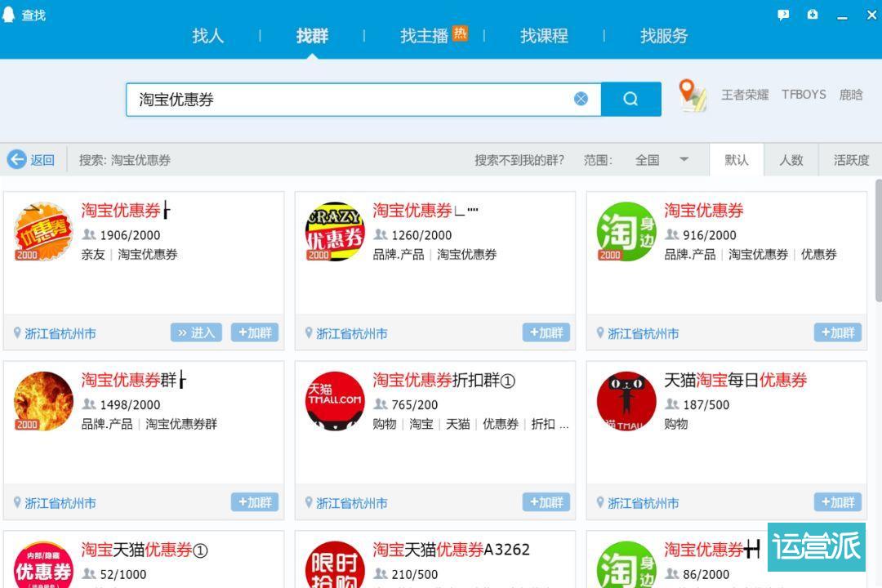Viewport: 882px width, 588px height.
Task: Click the 折扣 tag on 淘宝优惠券折扣群①
Action: 543,425
